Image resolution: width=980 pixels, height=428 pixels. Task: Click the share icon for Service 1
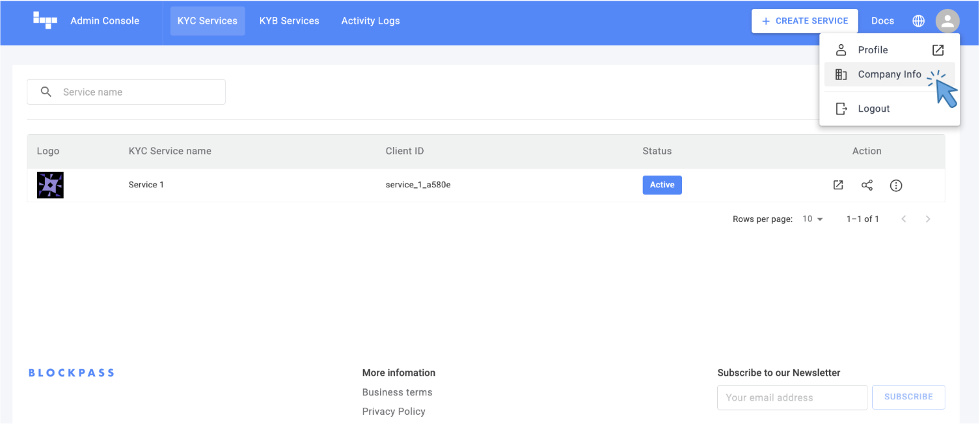pos(867,185)
